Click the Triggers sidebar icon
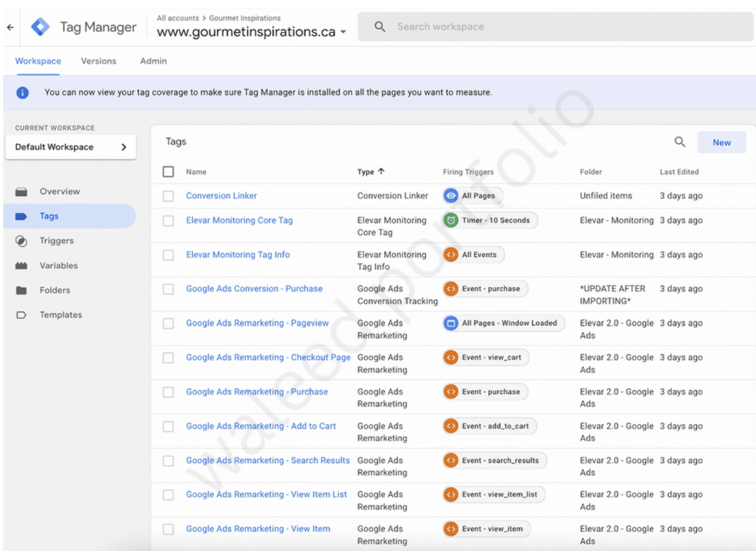Screen dimensions: 756x551 pyautogui.click(x=21, y=241)
